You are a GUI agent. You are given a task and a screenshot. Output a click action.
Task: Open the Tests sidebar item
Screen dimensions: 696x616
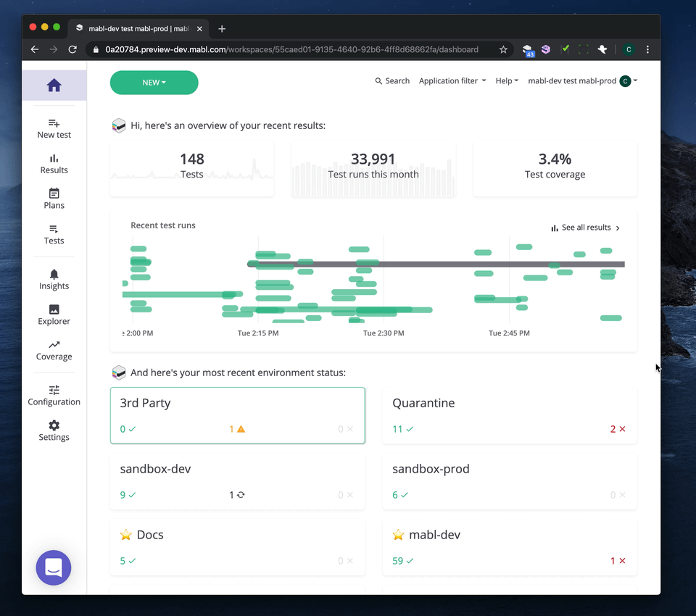[54, 234]
